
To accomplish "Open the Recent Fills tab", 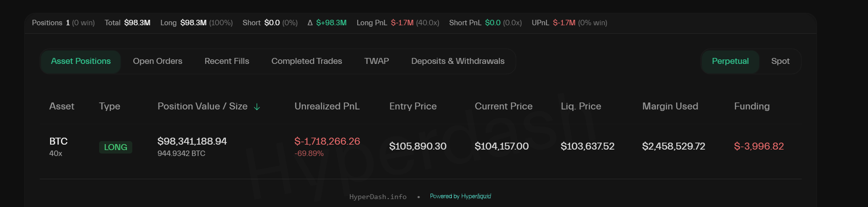I will [x=226, y=61].
